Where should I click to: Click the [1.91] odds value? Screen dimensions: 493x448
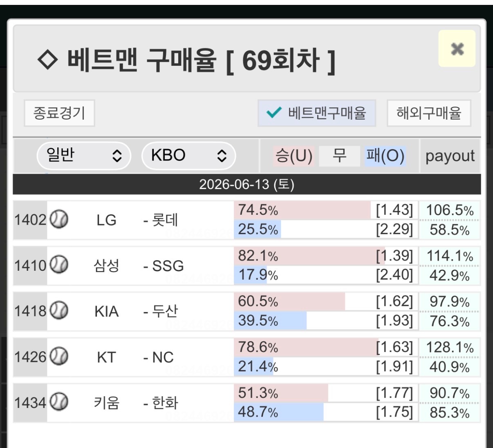click(394, 366)
